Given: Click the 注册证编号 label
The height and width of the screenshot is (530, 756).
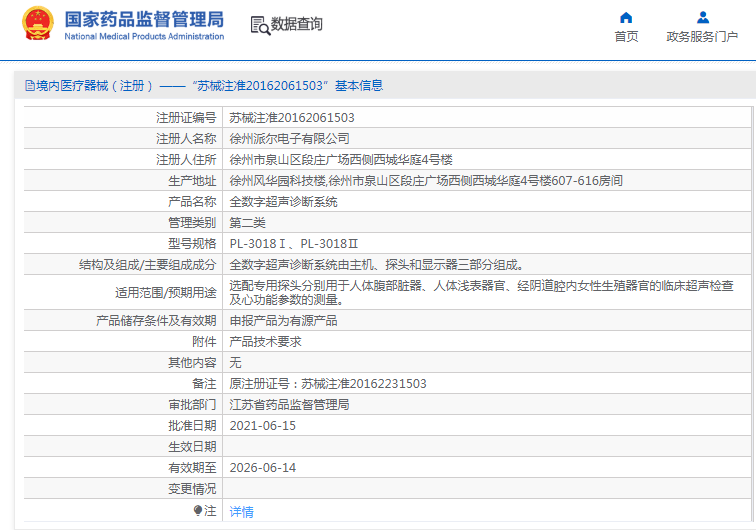Looking at the screenshot, I should click(186, 118).
